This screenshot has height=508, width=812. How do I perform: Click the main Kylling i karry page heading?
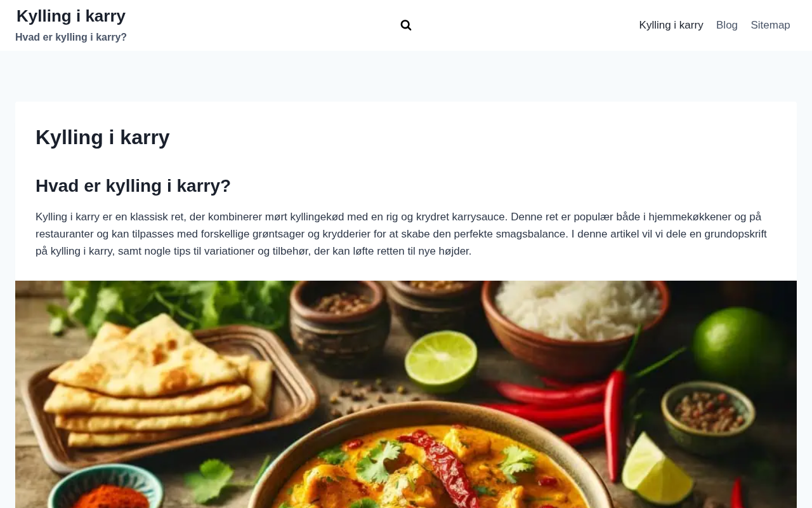(x=103, y=137)
